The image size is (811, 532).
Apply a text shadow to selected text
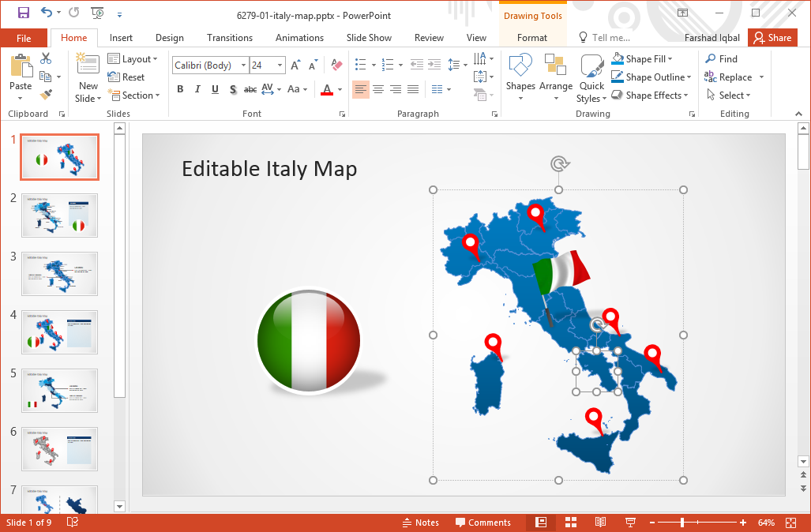coord(233,89)
